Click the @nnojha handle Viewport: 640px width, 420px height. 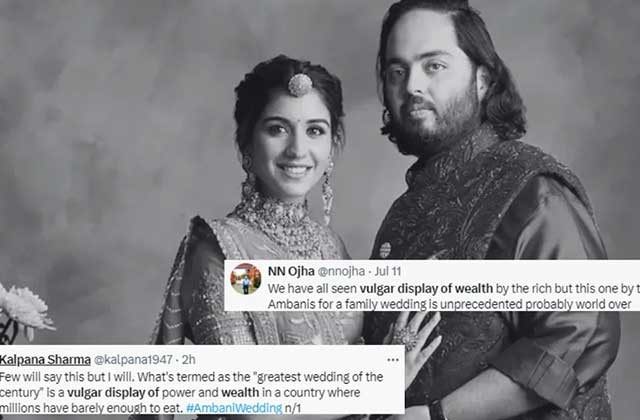point(341,271)
